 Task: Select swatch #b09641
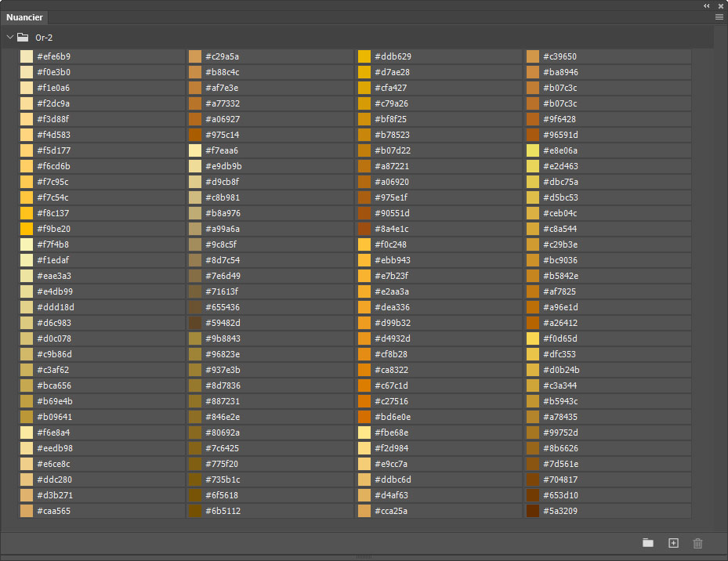(x=27, y=417)
